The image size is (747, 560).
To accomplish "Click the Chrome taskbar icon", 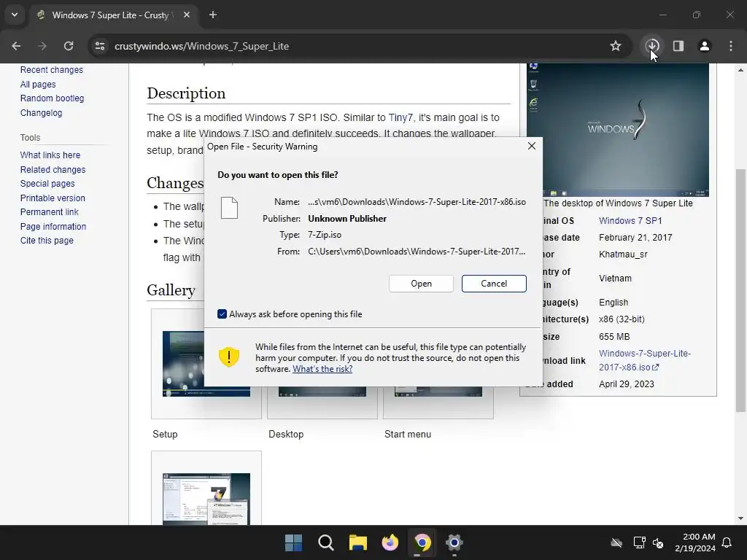I will (422, 542).
